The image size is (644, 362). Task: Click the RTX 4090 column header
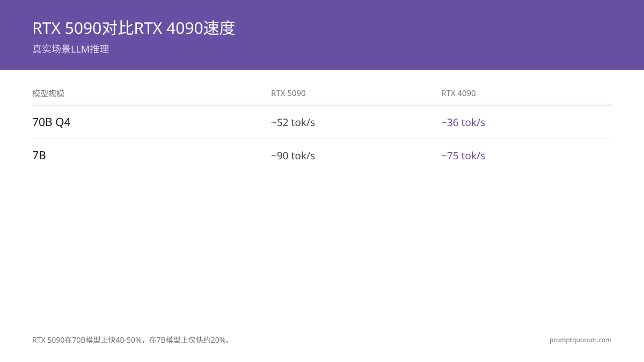coord(458,93)
